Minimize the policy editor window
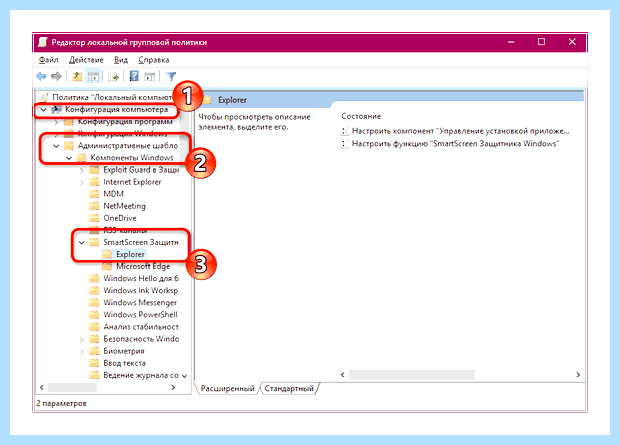620x445 pixels. [x=511, y=42]
